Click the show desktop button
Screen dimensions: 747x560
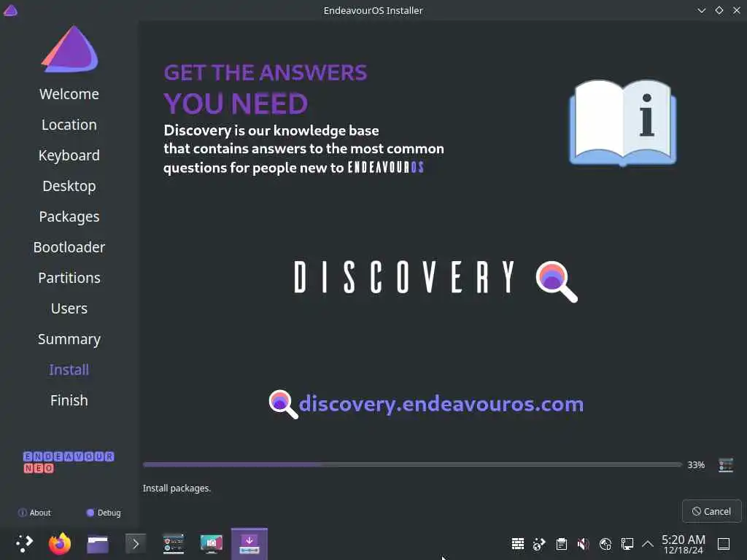click(724, 544)
